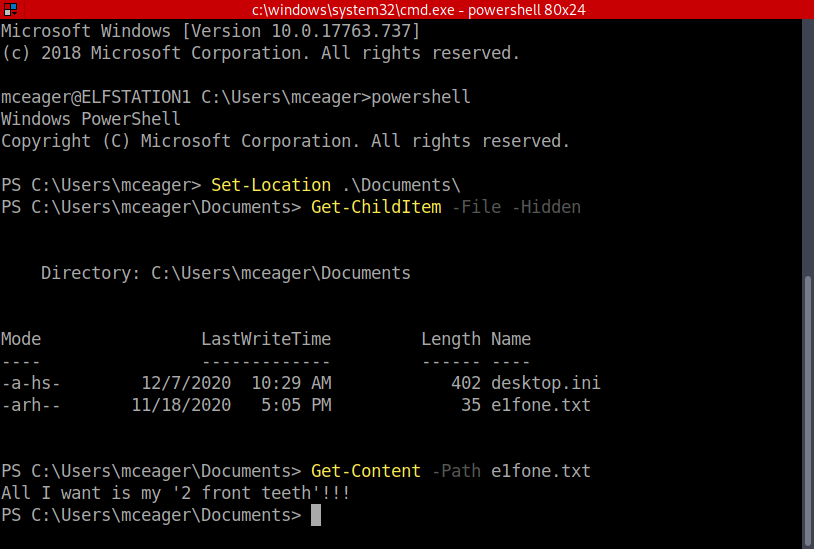Image resolution: width=814 pixels, height=549 pixels.
Task: Click the LastWriteTime column header
Action: [x=266, y=339]
